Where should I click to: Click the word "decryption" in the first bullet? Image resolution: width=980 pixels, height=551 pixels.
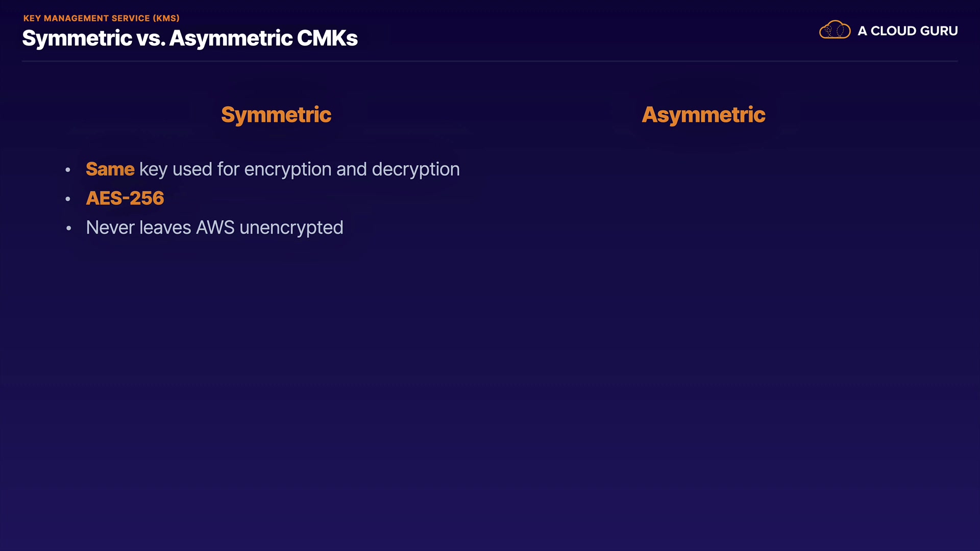pos(415,169)
